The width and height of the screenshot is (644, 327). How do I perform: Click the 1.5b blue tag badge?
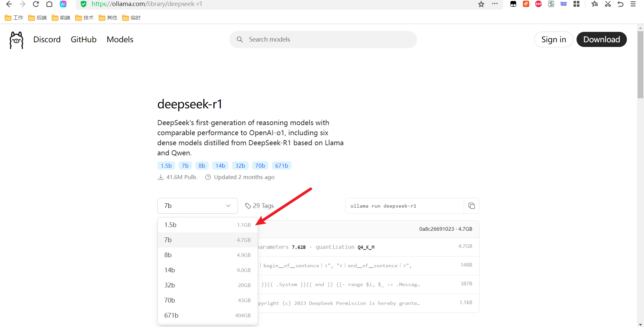point(166,166)
